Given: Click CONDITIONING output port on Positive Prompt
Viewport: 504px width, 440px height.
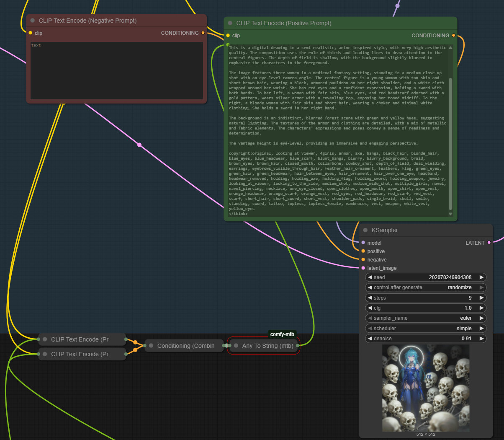Looking at the screenshot, I should point(453,35).
